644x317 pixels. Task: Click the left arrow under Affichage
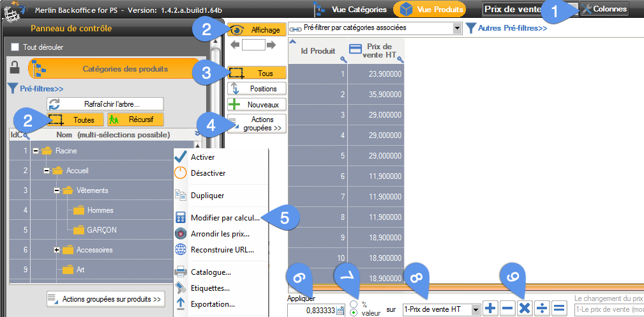pyautogui.click(x=235, y=45)
